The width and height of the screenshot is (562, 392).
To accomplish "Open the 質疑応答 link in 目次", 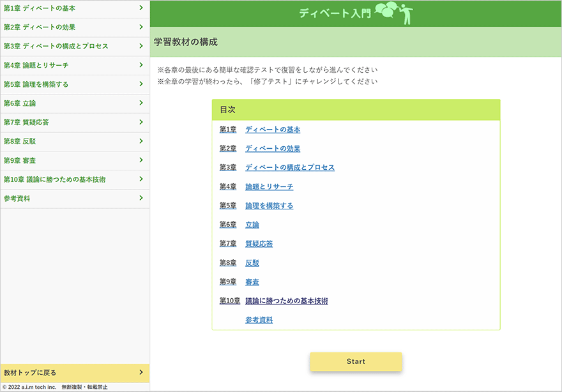I will pos(259,244).
